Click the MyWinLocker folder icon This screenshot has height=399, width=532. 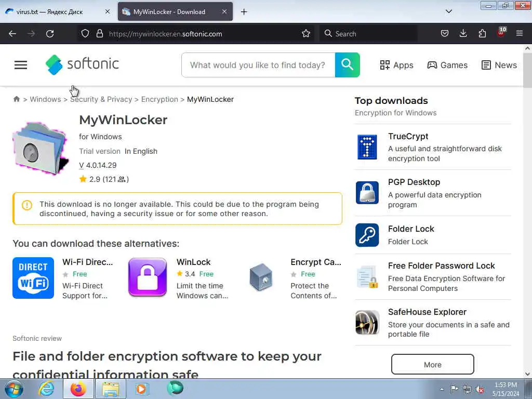(x=41, y=149)
